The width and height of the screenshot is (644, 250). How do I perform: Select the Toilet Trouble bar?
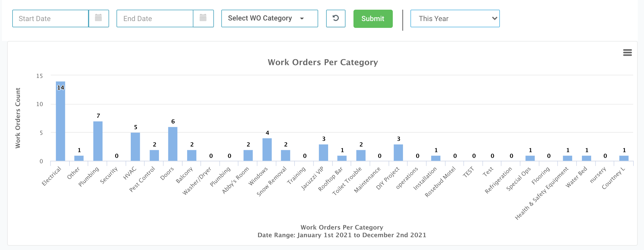point(361,156)
